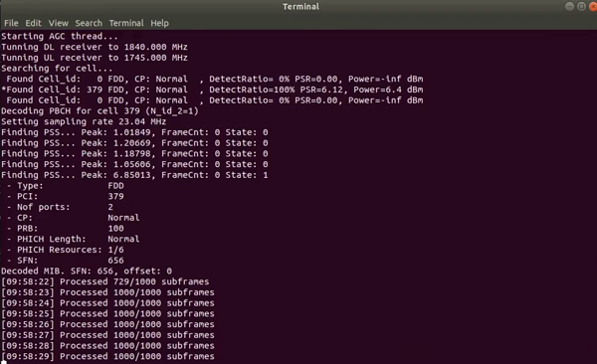Screen dimensions: 597x364
Task: Click the PSS Peak 6.85013 line
Action: pyautogui.click(x=134, y=175)
